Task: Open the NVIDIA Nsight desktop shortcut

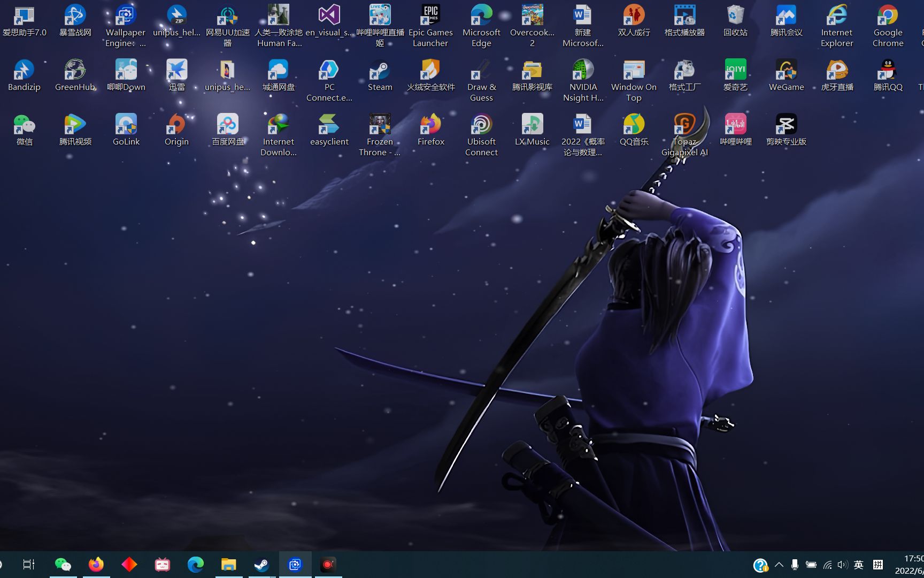Action: [x=583, y=81]
